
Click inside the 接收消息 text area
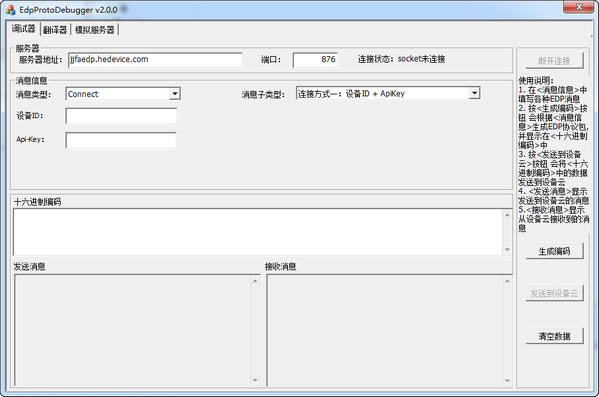(385, 331)
